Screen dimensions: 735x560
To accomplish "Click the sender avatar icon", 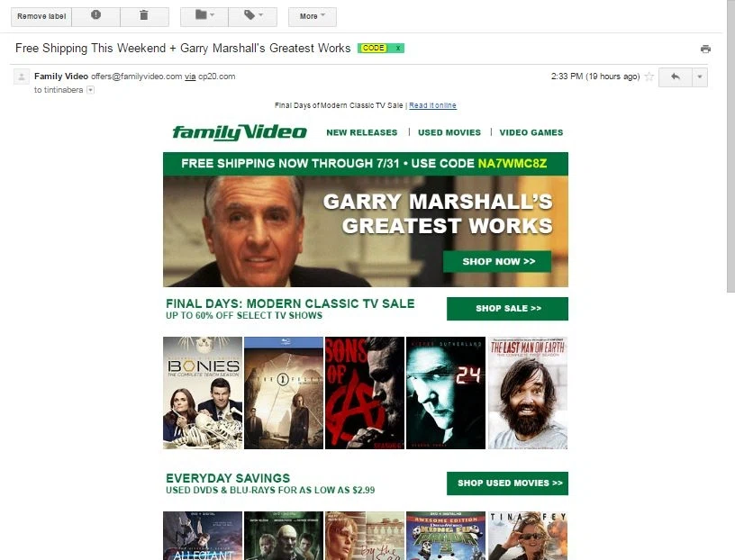I will tap(22, 77).
